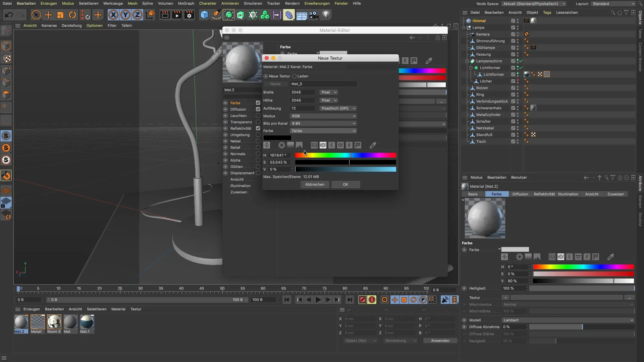Add a camera object from toolbar

(x=314, y=15)
